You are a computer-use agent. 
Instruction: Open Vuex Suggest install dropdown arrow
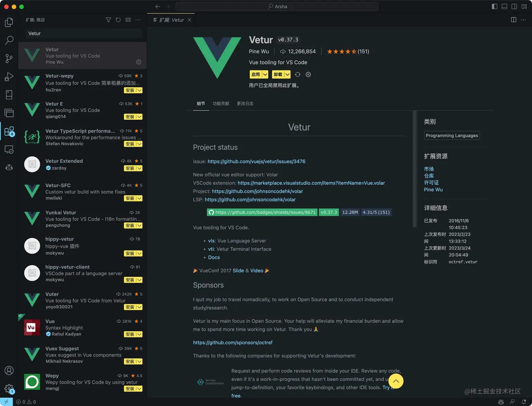click(x=139, y=362)
